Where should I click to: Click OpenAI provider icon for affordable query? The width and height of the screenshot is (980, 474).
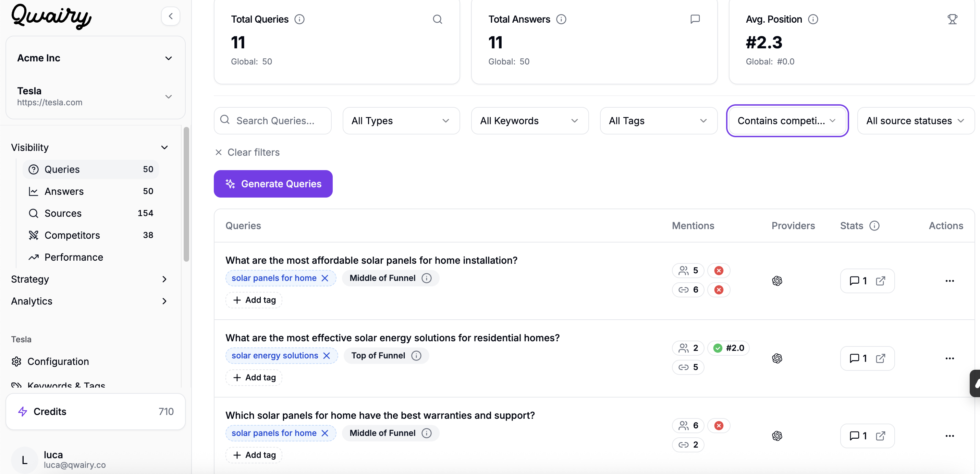pos(777,281)
